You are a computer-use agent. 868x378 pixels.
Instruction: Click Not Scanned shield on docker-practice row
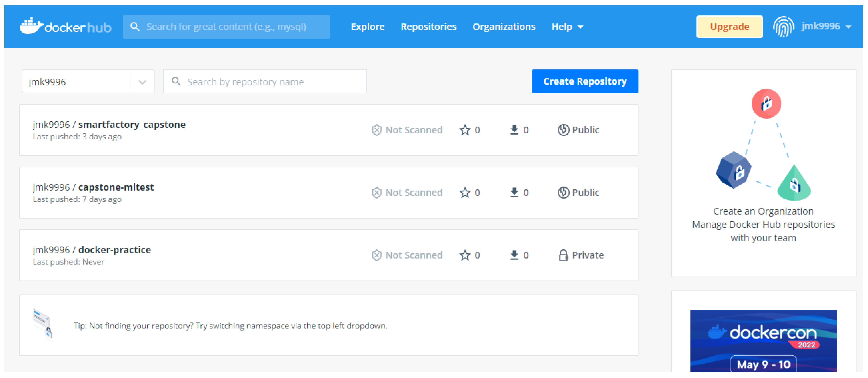click(376, 255)
